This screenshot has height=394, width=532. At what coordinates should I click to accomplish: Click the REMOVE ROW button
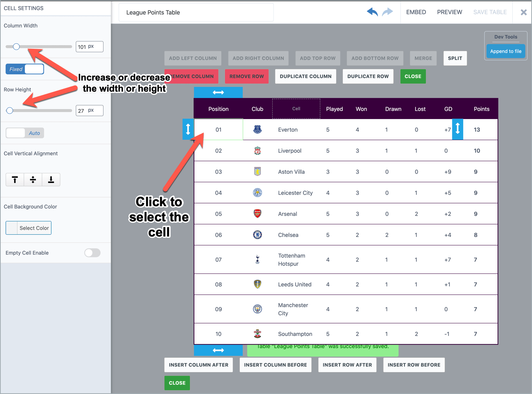pos(246,76)
